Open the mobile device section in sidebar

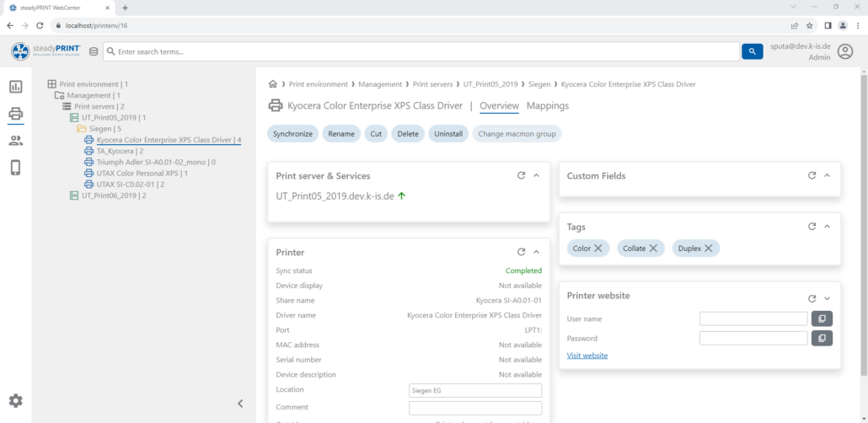coord(15,167)
